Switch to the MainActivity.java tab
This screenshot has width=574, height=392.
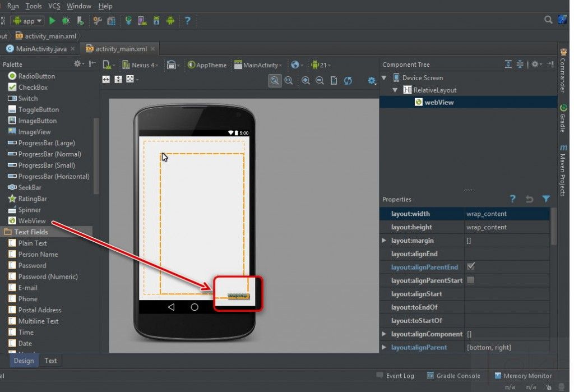tap(40, 49)
